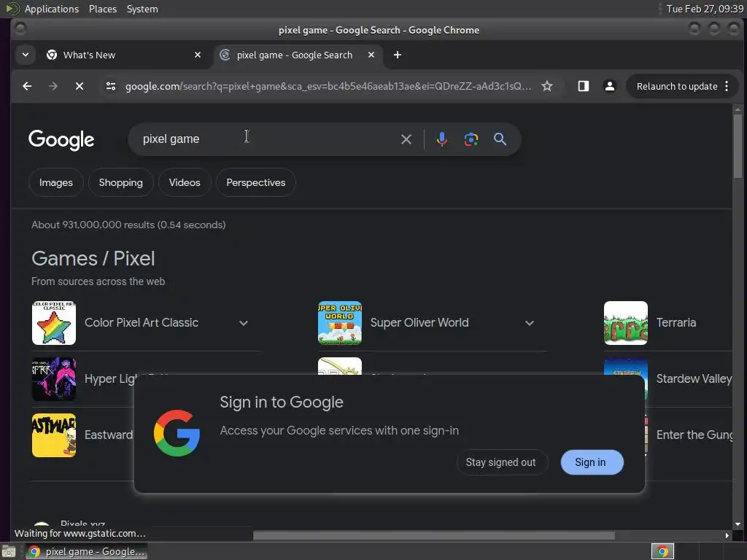Click Relaunch to update

tap(677, 86)
